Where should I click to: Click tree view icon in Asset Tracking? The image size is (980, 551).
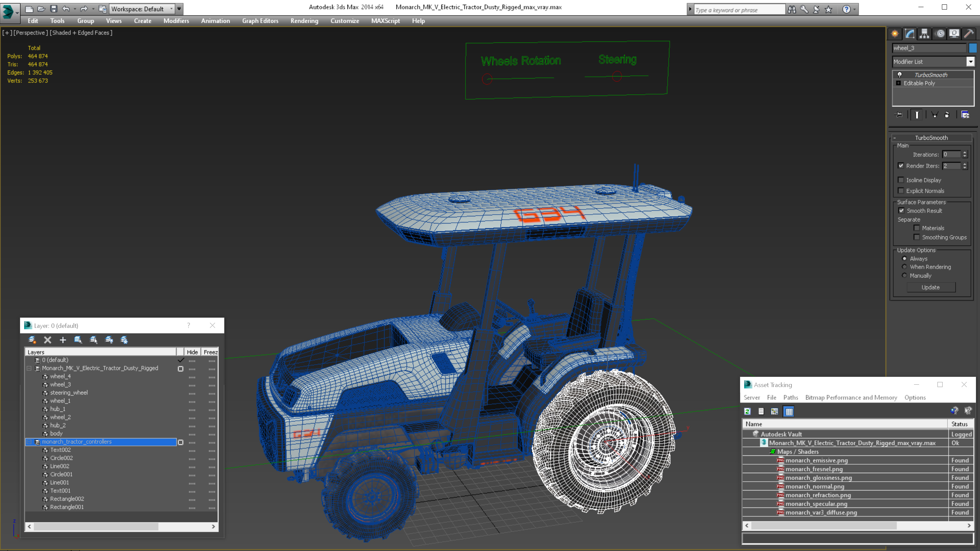(x=774, y=412)
